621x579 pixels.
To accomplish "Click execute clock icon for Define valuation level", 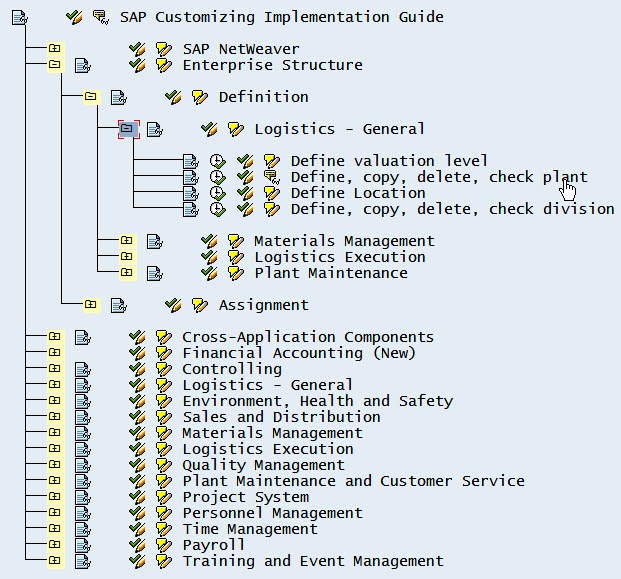I will tap(218, 161).
